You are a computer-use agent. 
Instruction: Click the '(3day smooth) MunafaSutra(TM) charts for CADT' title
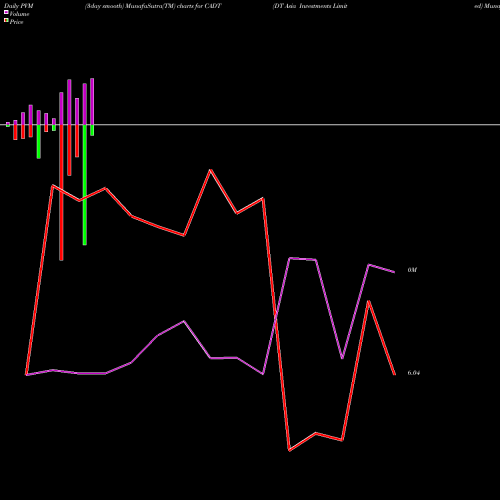pyautogui.click(x=153, y=6)
